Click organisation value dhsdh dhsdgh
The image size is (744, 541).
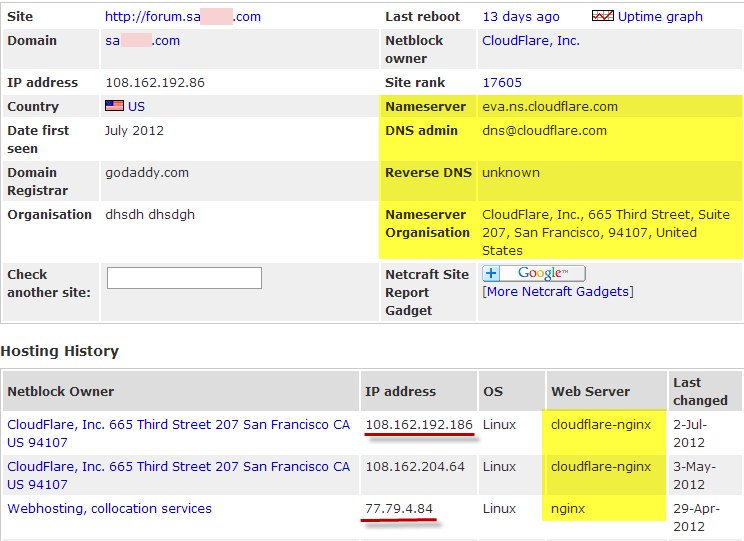(x=150, y=215)
